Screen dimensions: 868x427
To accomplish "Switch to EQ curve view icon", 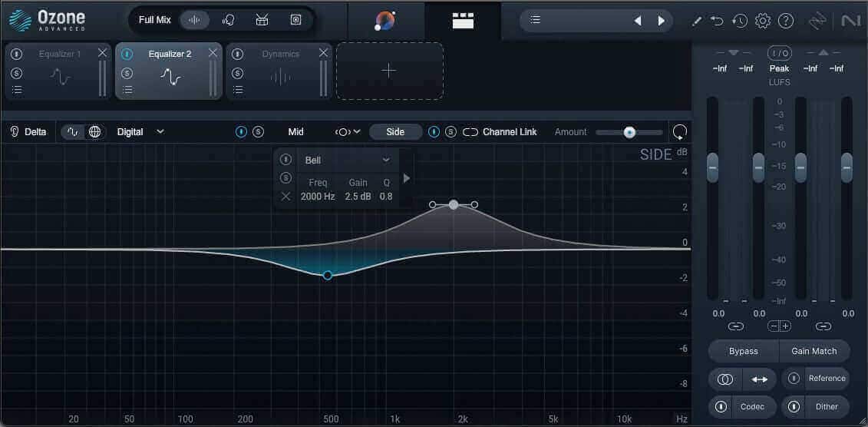I will pyautogui.click(x=73, y=132).
